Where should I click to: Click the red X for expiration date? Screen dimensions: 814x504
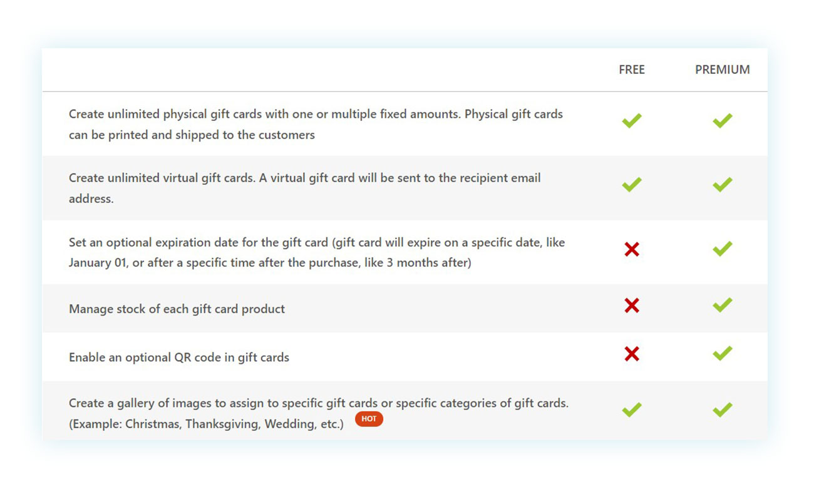point(632,249)
